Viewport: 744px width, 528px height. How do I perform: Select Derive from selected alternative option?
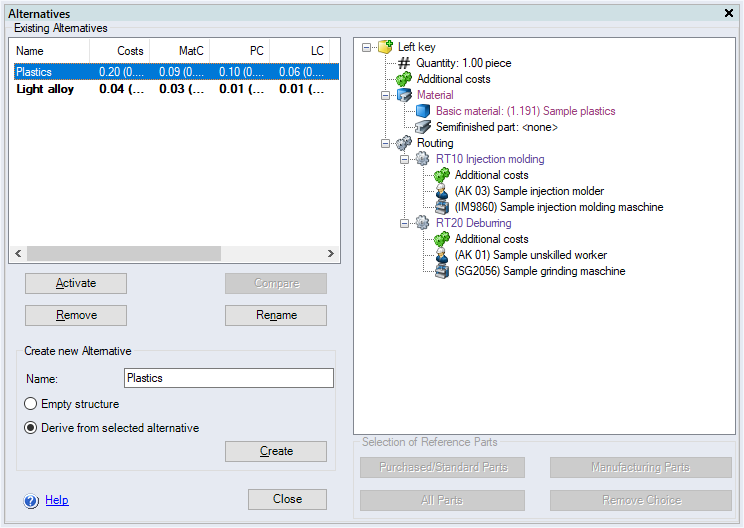[x=31, y=428]
